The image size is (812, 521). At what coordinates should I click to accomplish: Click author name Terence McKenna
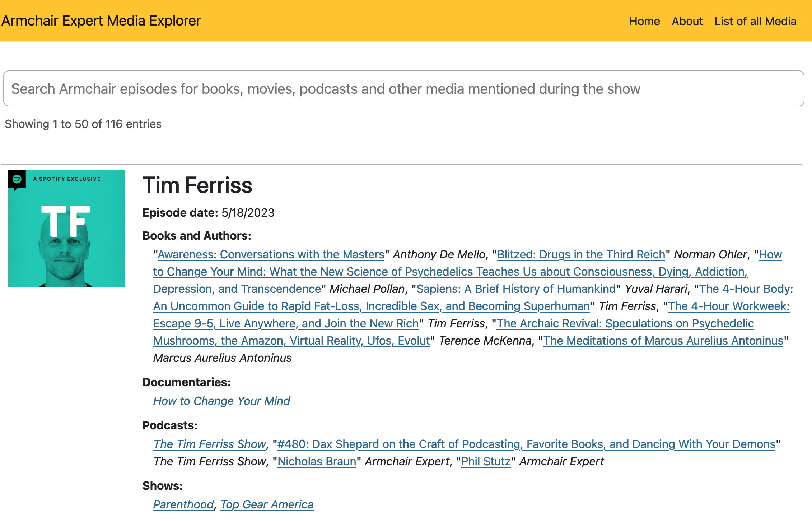[x=485, y=341]
